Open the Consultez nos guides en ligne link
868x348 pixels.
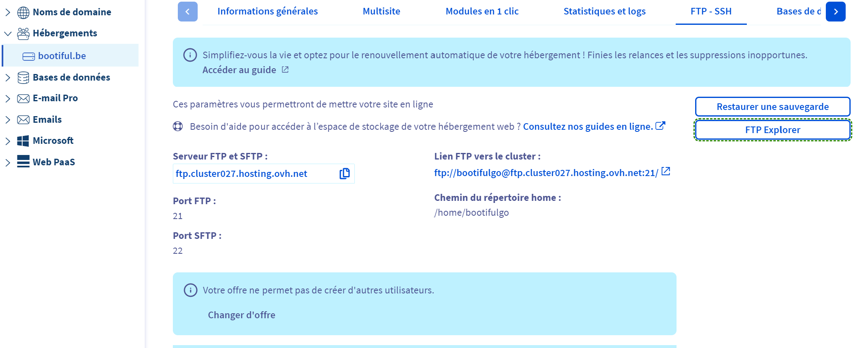coord(588,126)
